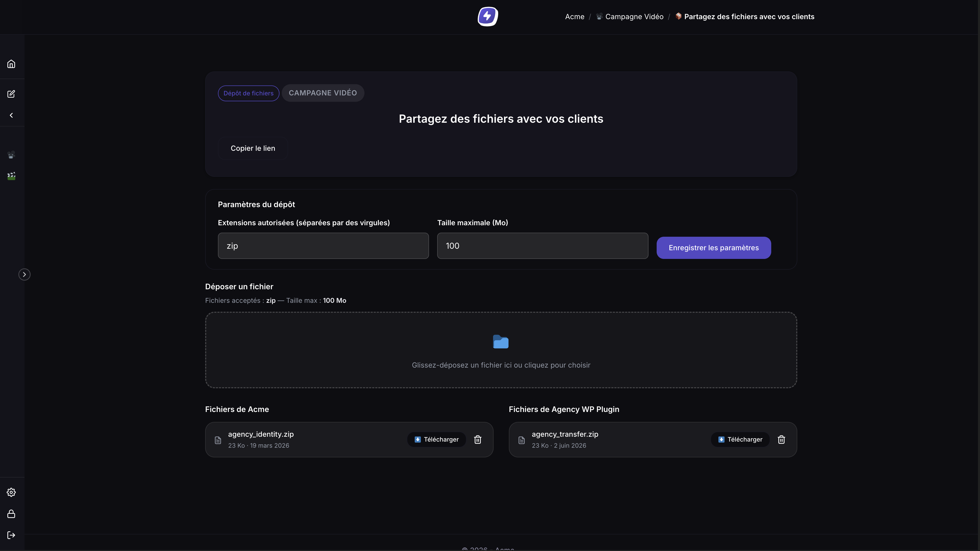Expand the sidebar with the round arrow
Screen dimensions: 980x551
[24, 274]
